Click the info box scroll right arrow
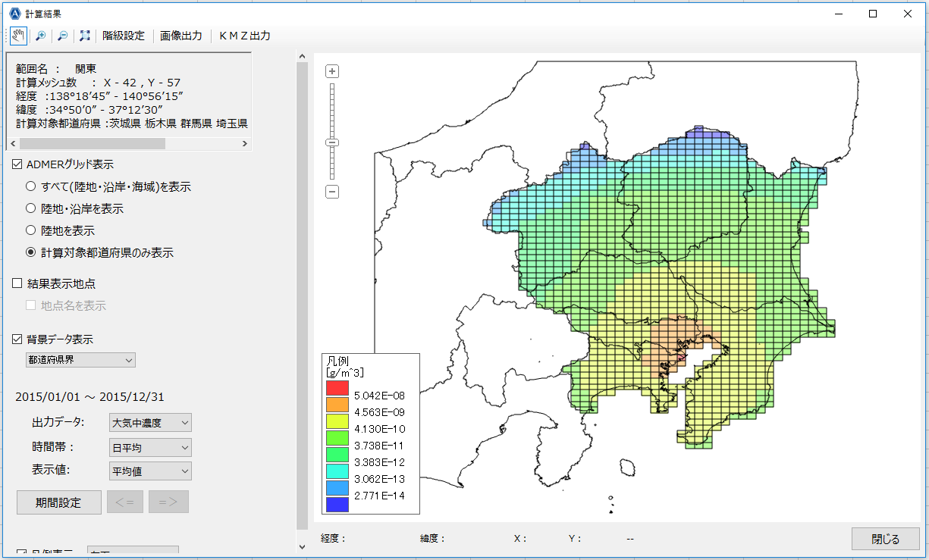929x560 pixels. point(244,143)
